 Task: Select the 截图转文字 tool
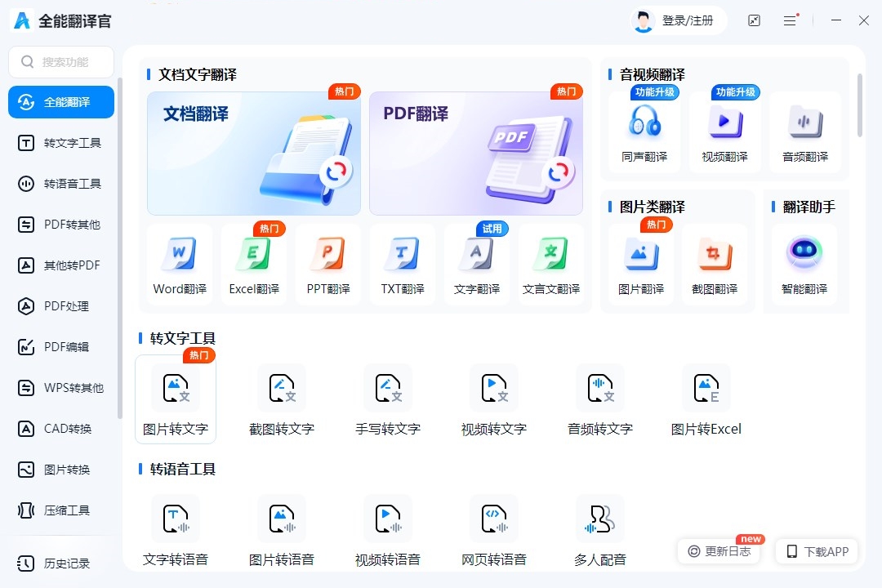click(281, 399)
